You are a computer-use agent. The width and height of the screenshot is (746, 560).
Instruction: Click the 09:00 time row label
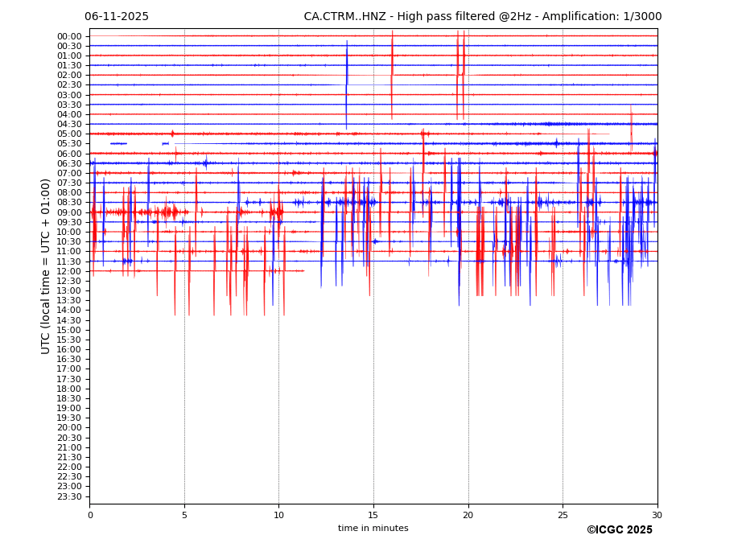pos(69,212)
